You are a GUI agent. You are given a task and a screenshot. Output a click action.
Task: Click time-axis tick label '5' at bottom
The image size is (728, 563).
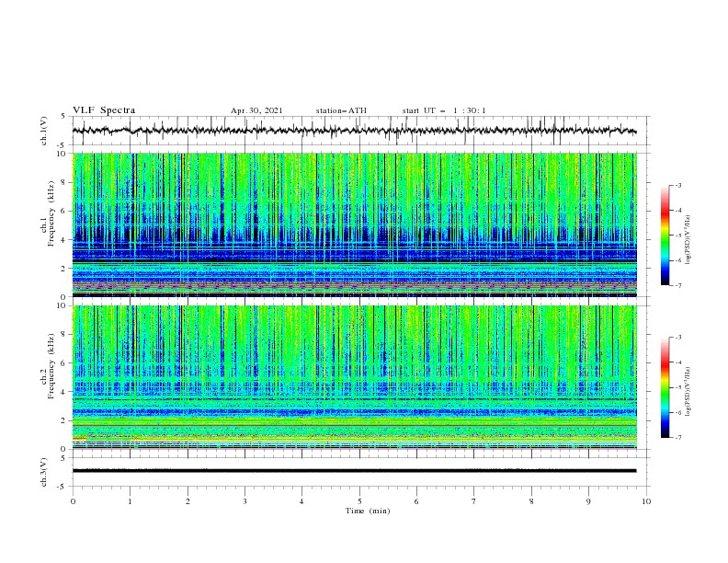(x=359, y=501)
